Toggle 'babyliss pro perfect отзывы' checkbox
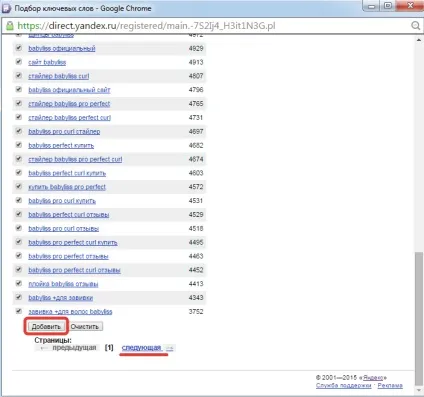 click(x=19, y=256)
